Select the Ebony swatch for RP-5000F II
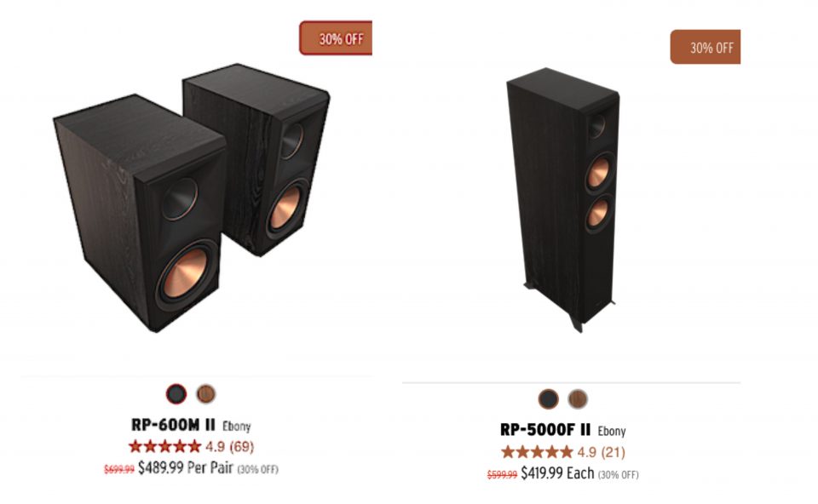Viewport: 818px width, 504px height. [548, 399]
